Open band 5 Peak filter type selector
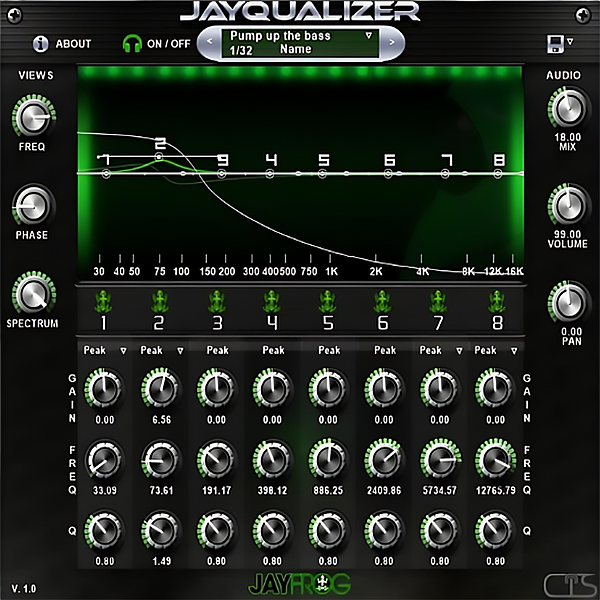 click(329, 351)
